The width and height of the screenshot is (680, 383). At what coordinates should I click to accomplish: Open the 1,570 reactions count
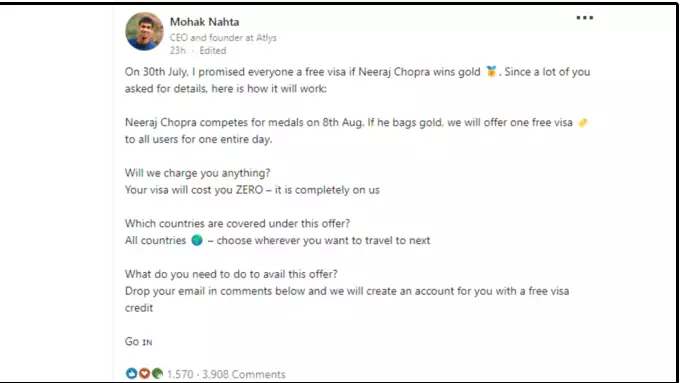point(180,374)
